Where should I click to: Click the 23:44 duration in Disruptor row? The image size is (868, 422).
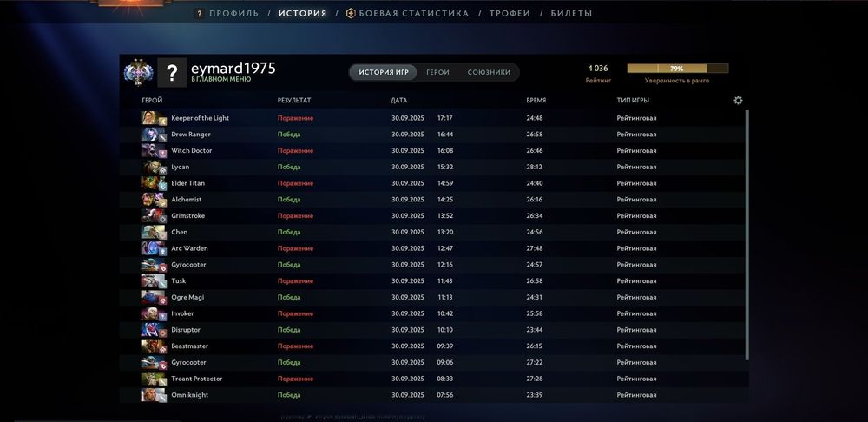534,329
